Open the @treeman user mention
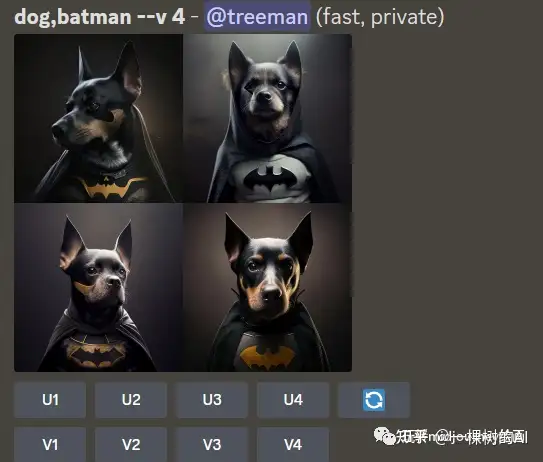Image resolution: width=543 pixels, height=462 pixels. pos(257,17)
